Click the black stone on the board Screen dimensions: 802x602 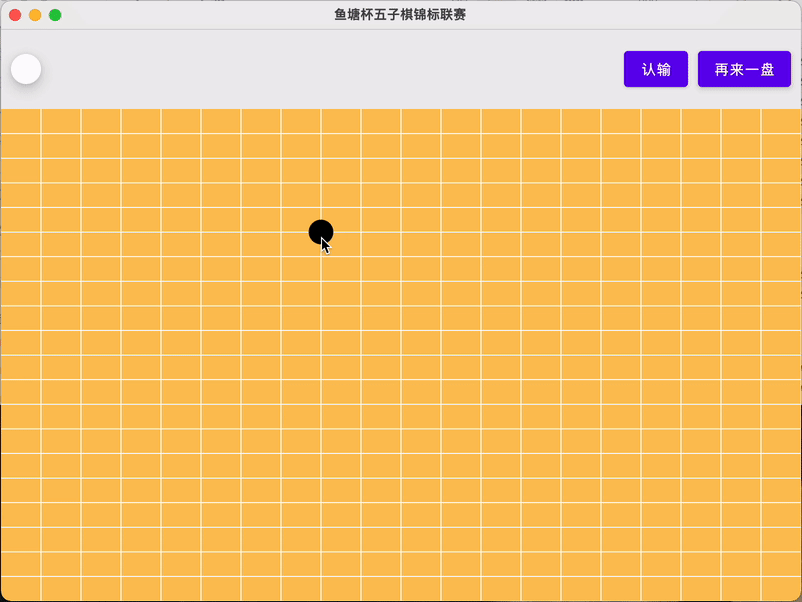tap(322, 232)
